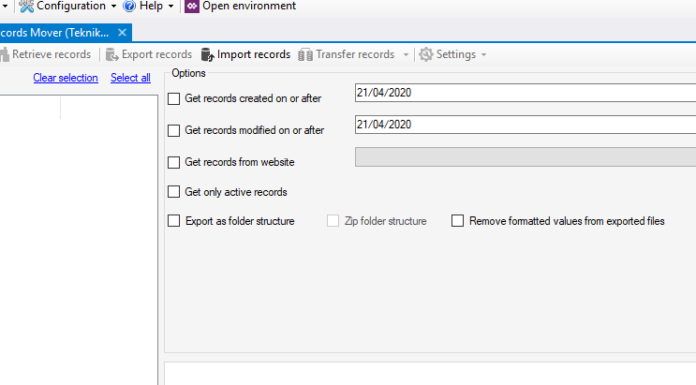
Task: Click the purple Open environment icon
Action: 192,6
